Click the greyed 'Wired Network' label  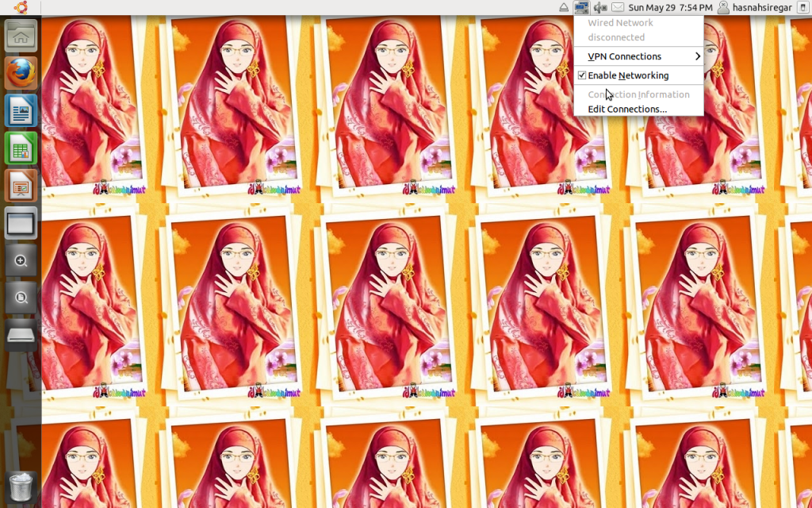[x=620, y=23]
